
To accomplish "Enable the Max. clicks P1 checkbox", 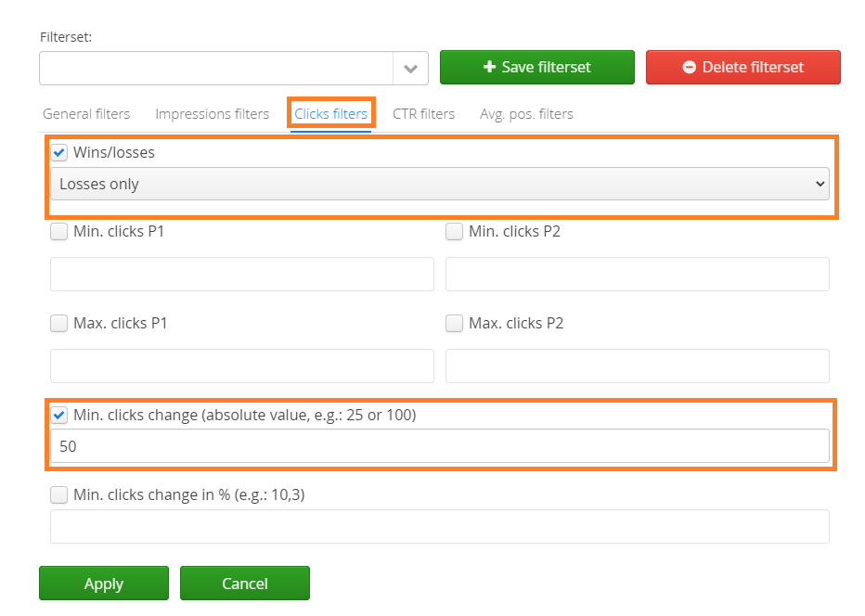I will pos(59,323).
